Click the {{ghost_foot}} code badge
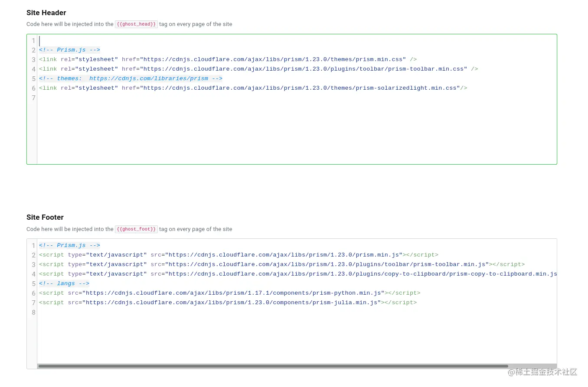 (x=136, y=229)
